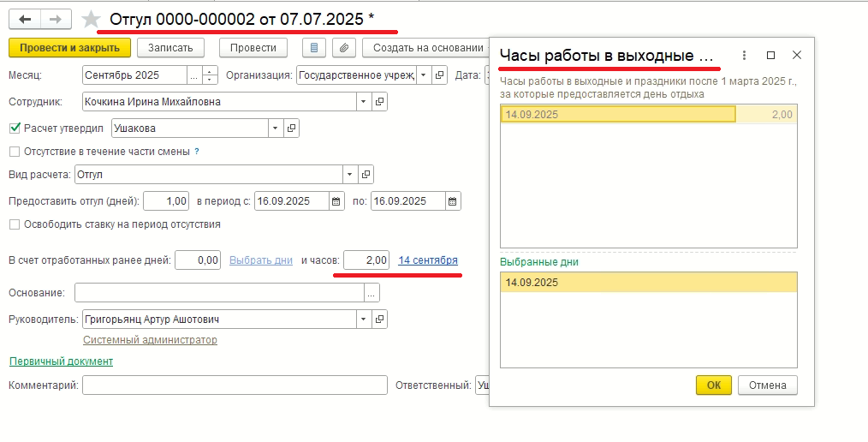Click the Комментарий input field
Screen dimensions: 868x442
(x=235, y=385)
